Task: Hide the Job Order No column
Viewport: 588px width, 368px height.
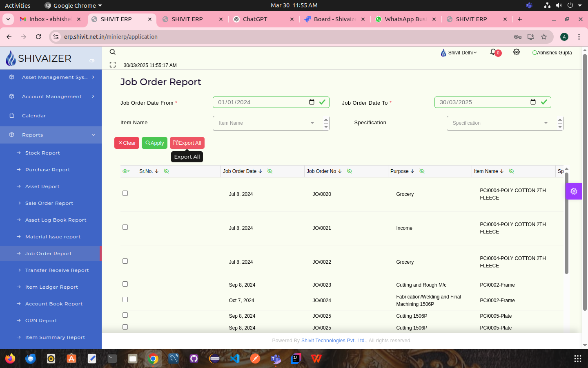Action: [x=350, y=171]
